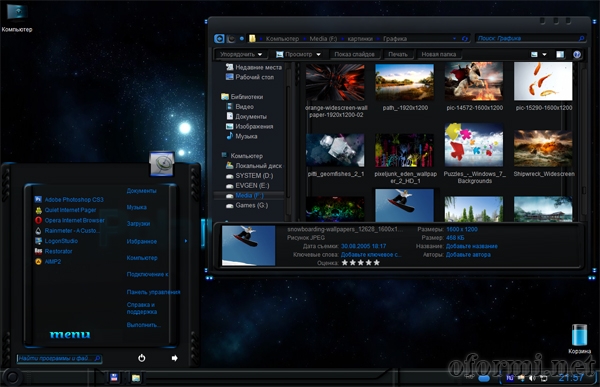
Task: Open Компьютер in Start menu right column
Action: (142, 258)
